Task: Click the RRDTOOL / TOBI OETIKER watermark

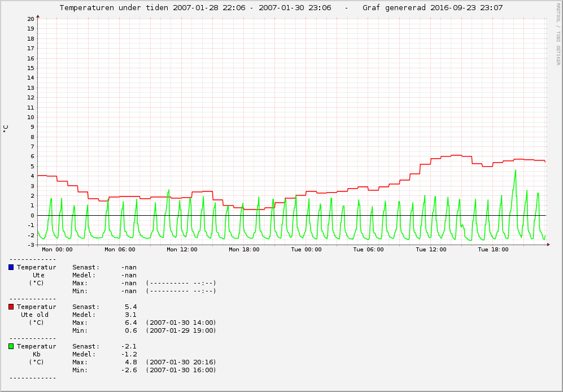Action: click(558, 34)
